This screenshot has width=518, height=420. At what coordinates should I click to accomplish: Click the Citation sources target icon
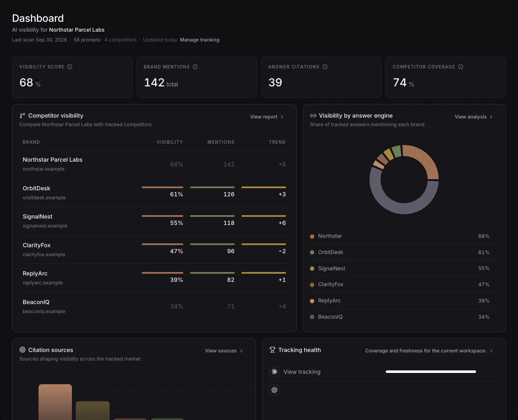point(22,350)
